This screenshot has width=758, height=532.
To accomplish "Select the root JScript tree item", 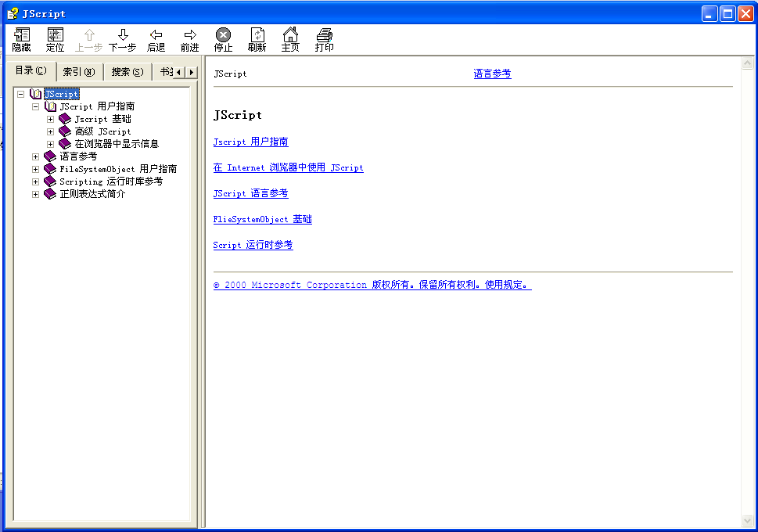I will (x=61, y=94).
